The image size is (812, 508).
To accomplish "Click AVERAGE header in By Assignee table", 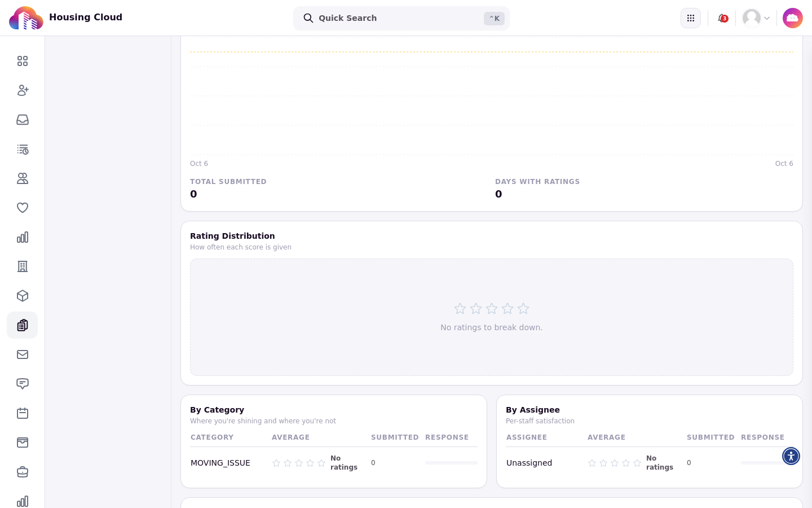I will [606, 437].
